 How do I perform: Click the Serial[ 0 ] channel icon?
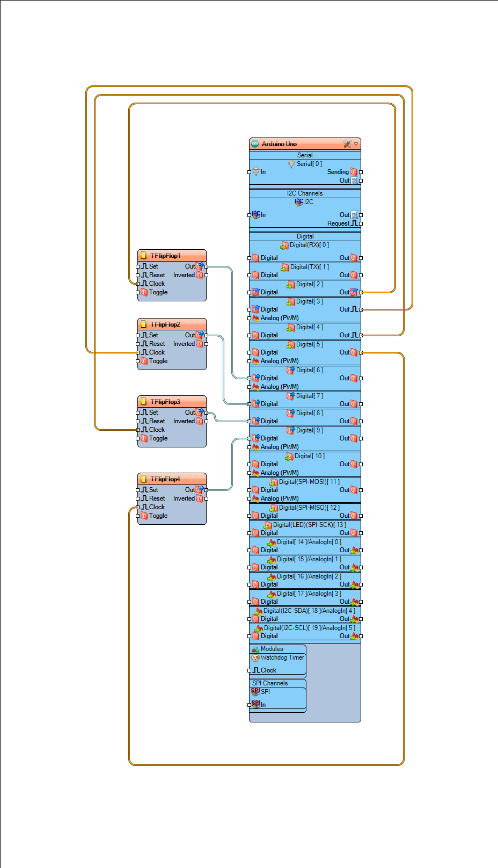click(x=291, y=164)
